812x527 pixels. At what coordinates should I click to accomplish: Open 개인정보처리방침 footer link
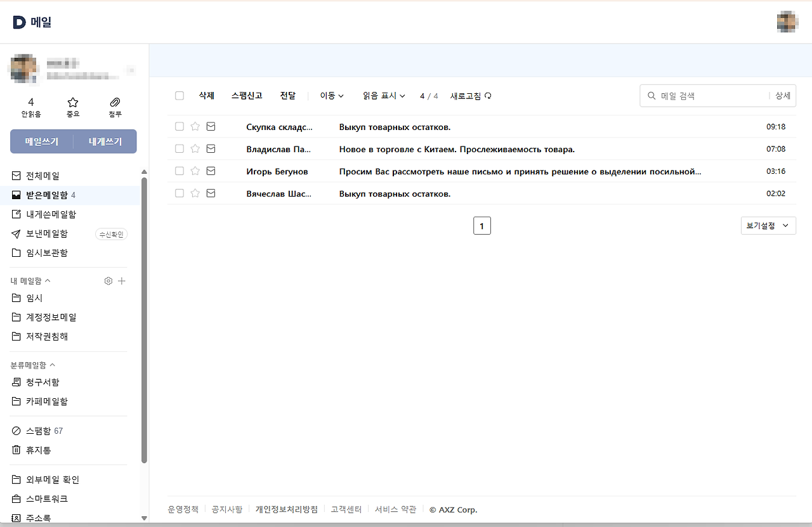pyautogui.click(x=287, y=509)
